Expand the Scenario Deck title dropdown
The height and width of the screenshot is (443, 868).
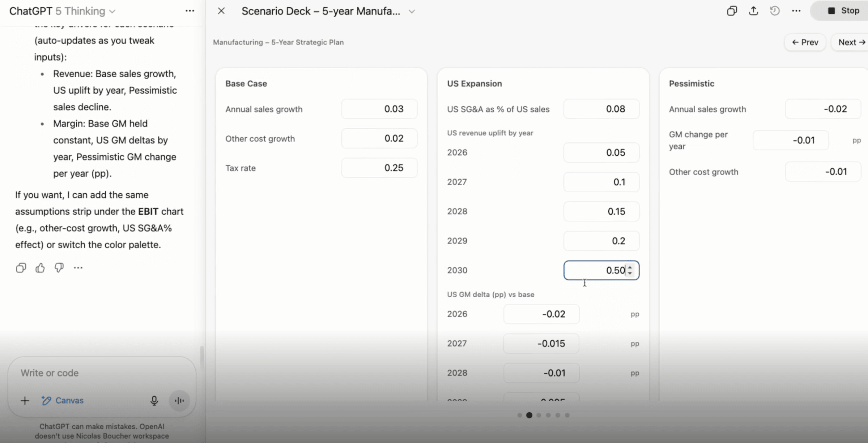click(x=412, y=11)
